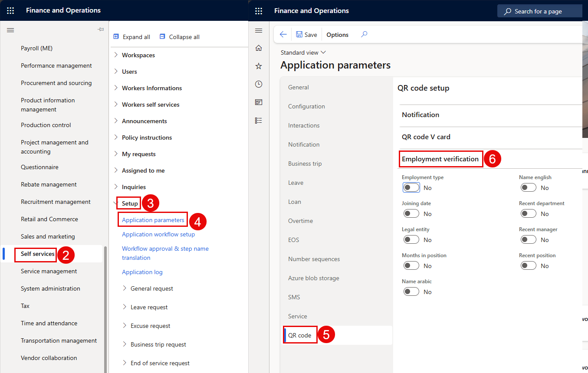Open Application parameters link

153,220
